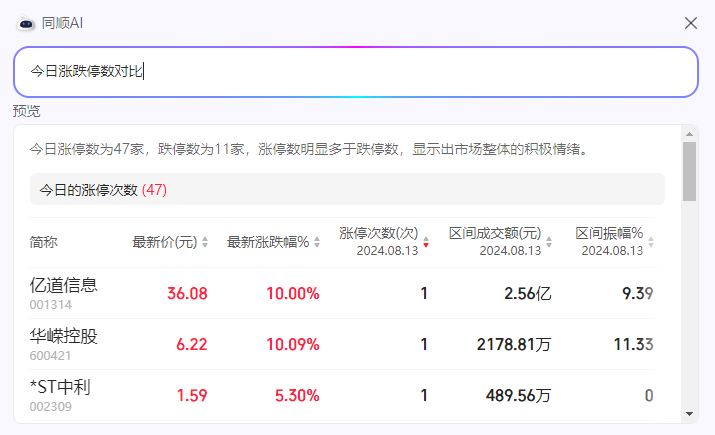Click the 区间振幅% header text
The height and width of the screenshot is (435, 715).
point(609,233)
